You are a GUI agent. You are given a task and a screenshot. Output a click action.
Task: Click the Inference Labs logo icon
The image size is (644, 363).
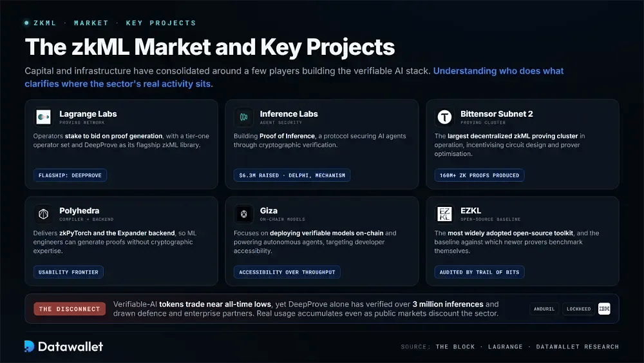tap(243, 117)
